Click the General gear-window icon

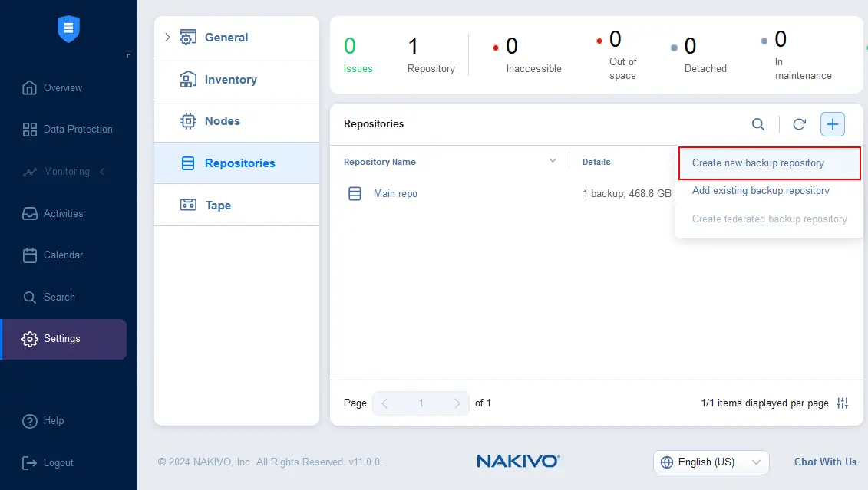(x=188, y=37)
